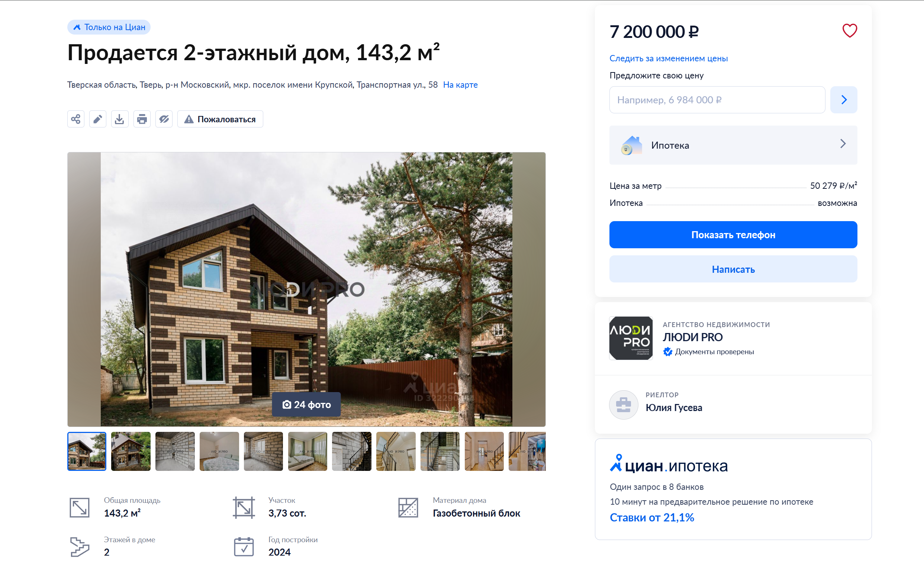The height and width of the screenshot is (582, 924).
Task: Click the printer icon
Action: (x=142, y=119)
